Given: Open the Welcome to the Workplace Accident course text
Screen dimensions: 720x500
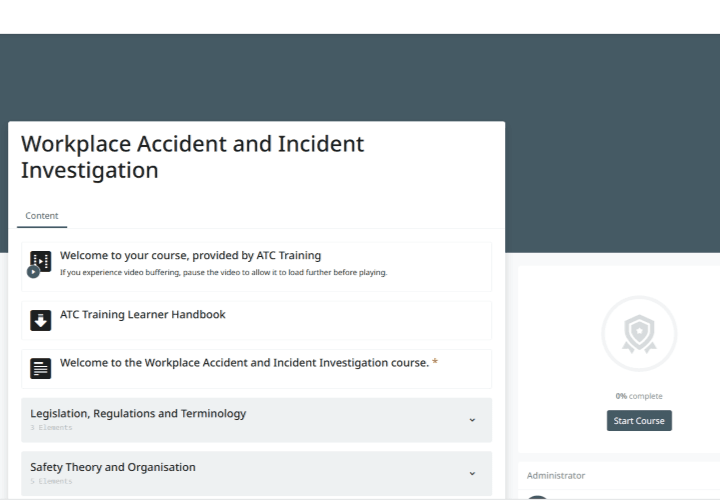Looking at the screenshot, I should point(244,363).
